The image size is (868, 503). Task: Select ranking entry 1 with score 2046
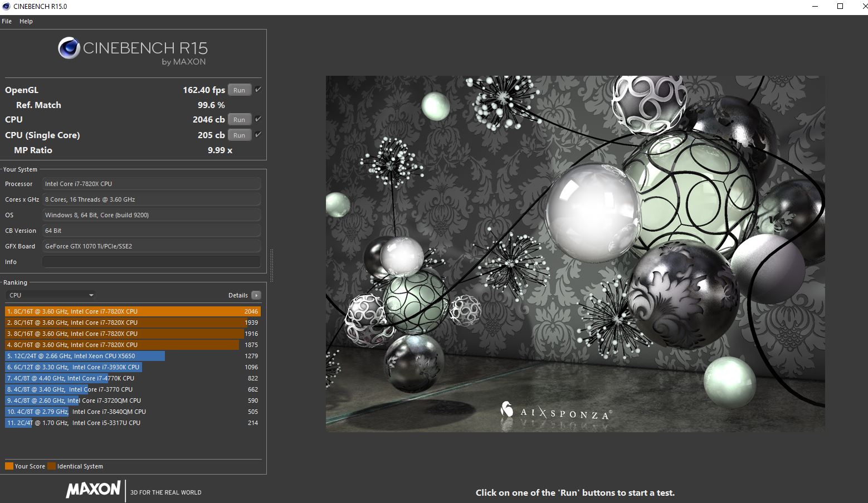pyautogui.click(x=133, y=311)
